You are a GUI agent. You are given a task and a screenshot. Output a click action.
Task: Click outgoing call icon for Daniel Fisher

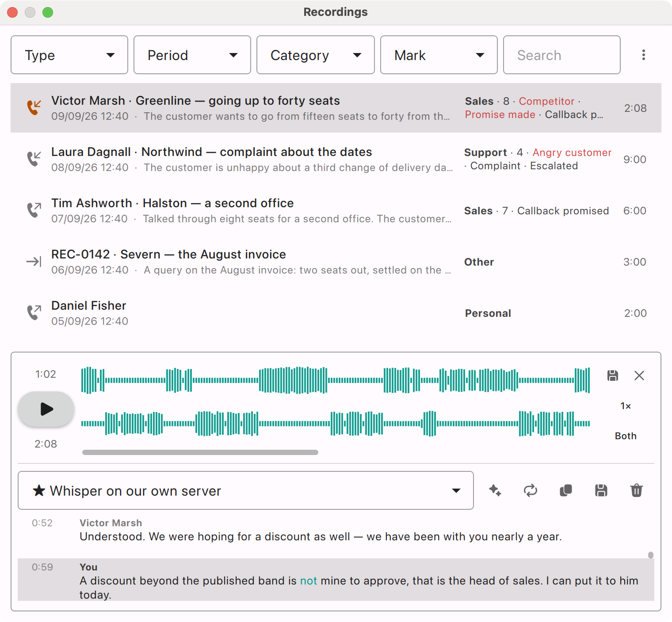coord(34,312)
